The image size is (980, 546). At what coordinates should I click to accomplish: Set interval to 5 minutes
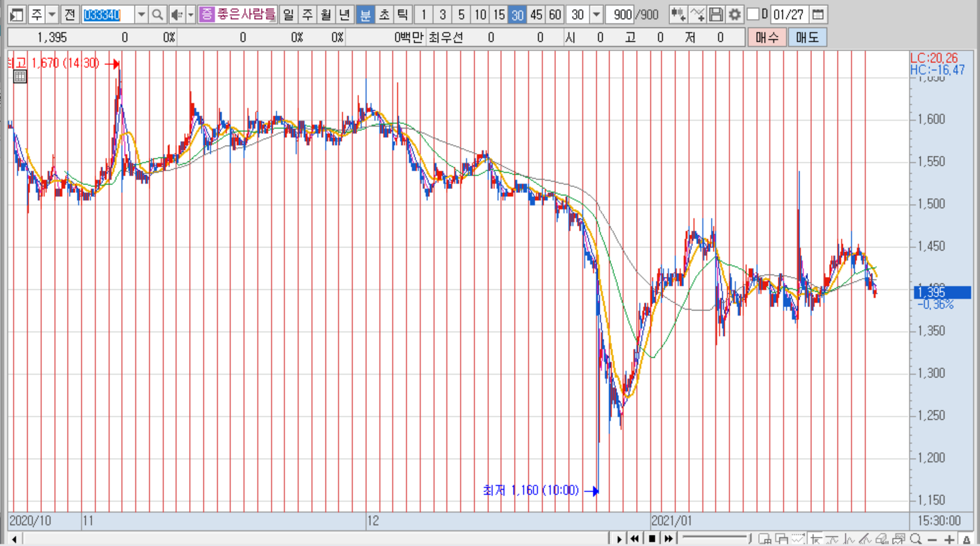click(x=461, y=14)
